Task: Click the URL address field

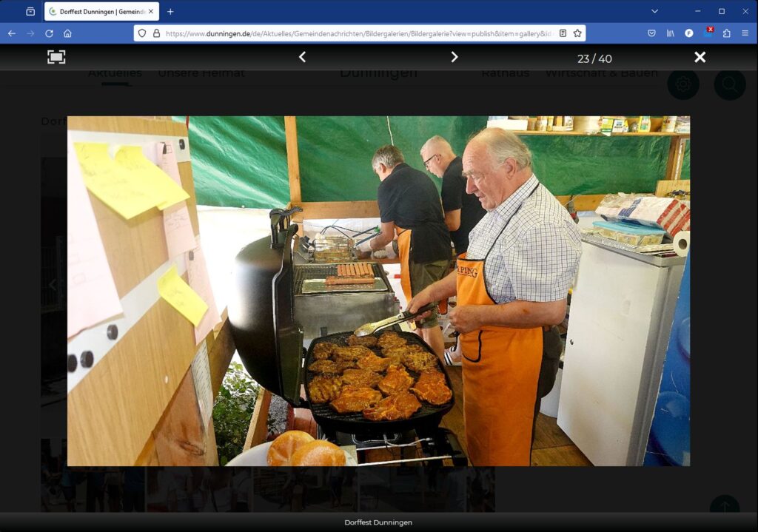Action: coord(355,33)
